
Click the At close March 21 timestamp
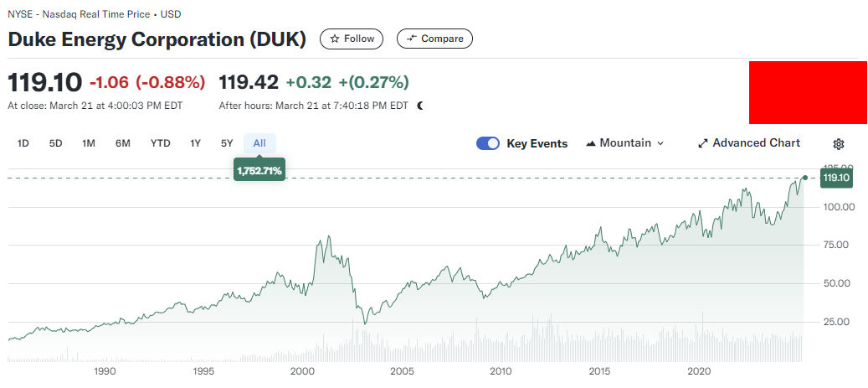[x=95, y=106]
